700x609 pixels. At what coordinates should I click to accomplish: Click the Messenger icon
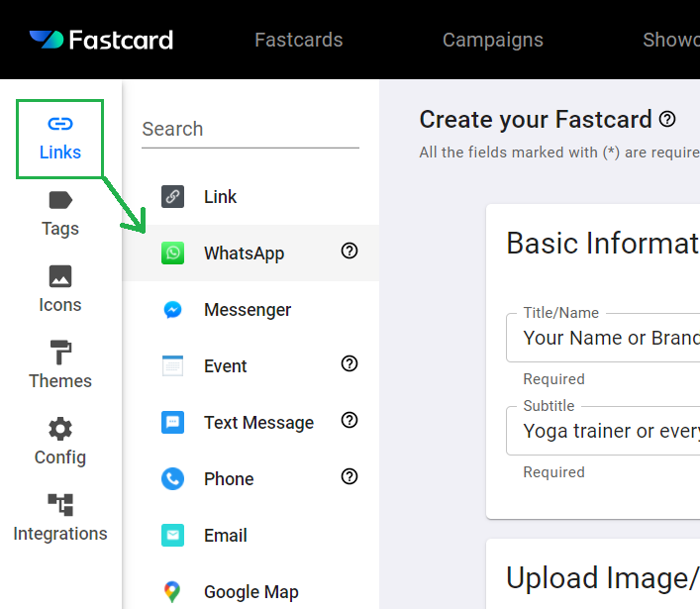pyautogui.click(x=172, y=309)
